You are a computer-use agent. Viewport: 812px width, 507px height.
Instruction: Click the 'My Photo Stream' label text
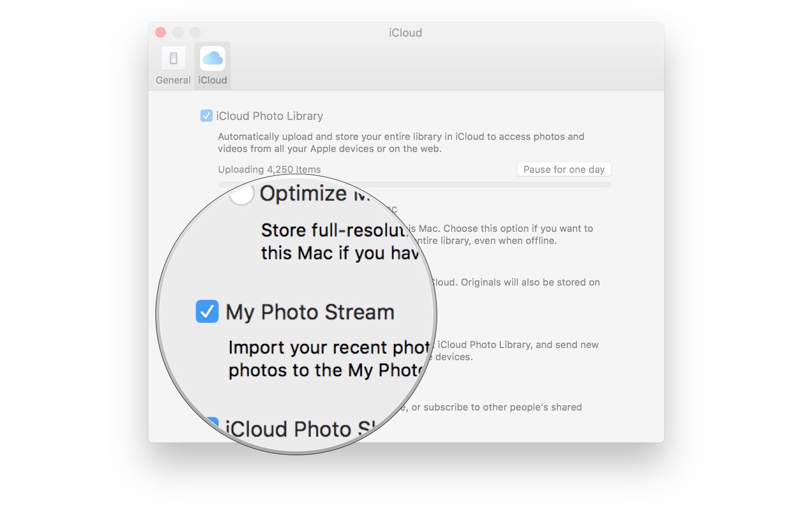[310, 312]
